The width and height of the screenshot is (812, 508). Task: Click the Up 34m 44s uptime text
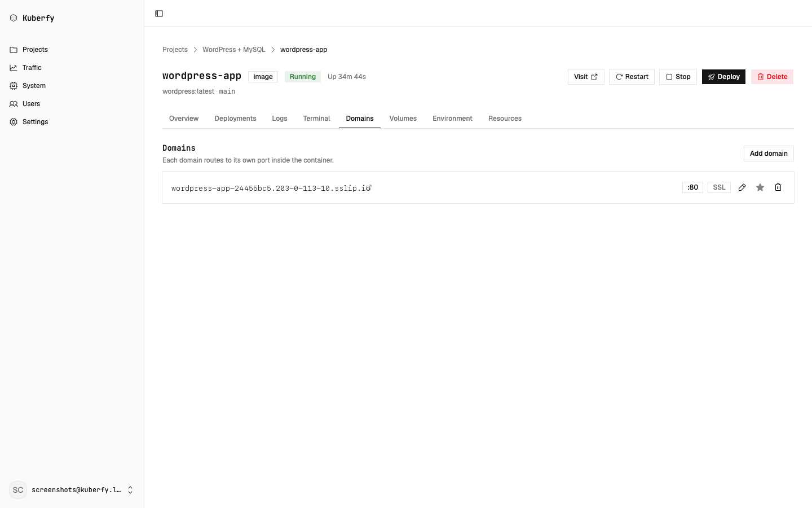click(347, 77)
